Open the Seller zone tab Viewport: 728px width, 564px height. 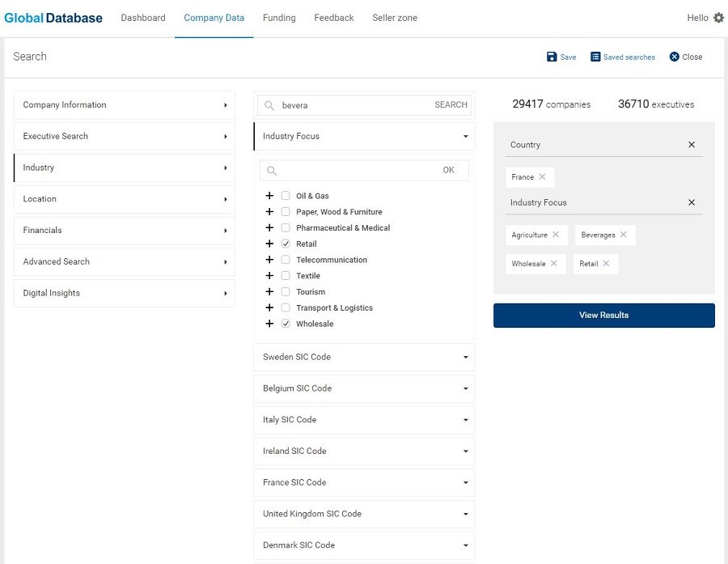click(x=395, y=18)
